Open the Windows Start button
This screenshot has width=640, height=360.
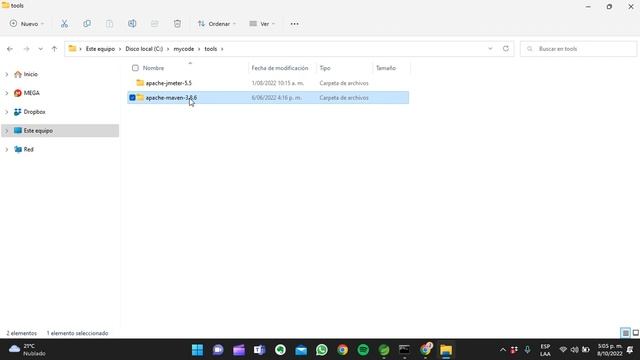click(x=198, y=350)
